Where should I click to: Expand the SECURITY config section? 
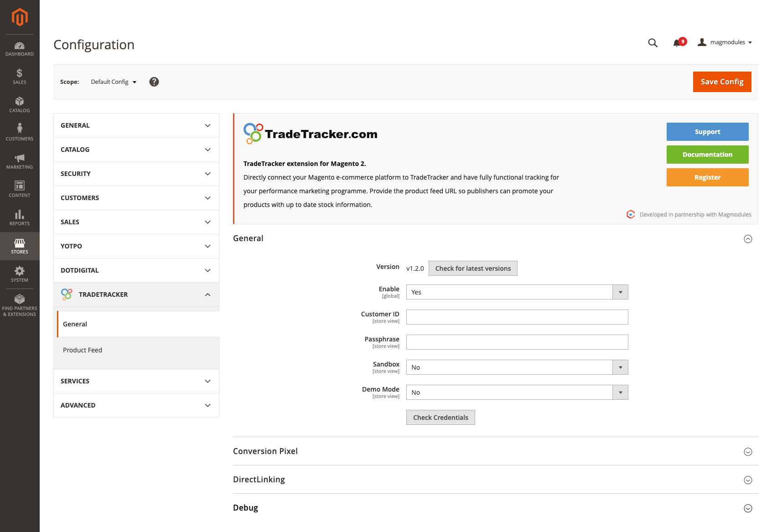136,174
